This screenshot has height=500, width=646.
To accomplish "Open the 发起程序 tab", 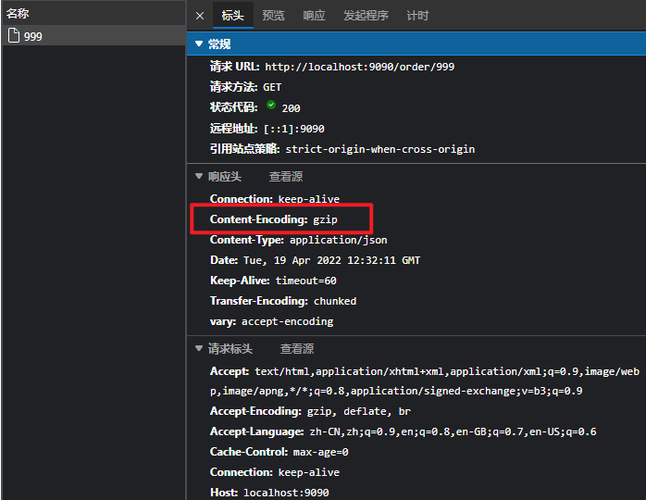I will coord(366,16).
